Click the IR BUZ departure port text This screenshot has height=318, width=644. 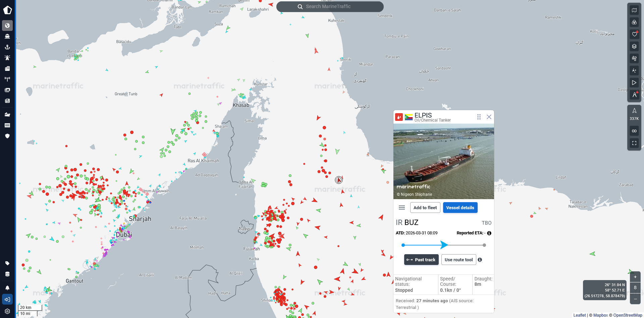(x=407, y=222)
